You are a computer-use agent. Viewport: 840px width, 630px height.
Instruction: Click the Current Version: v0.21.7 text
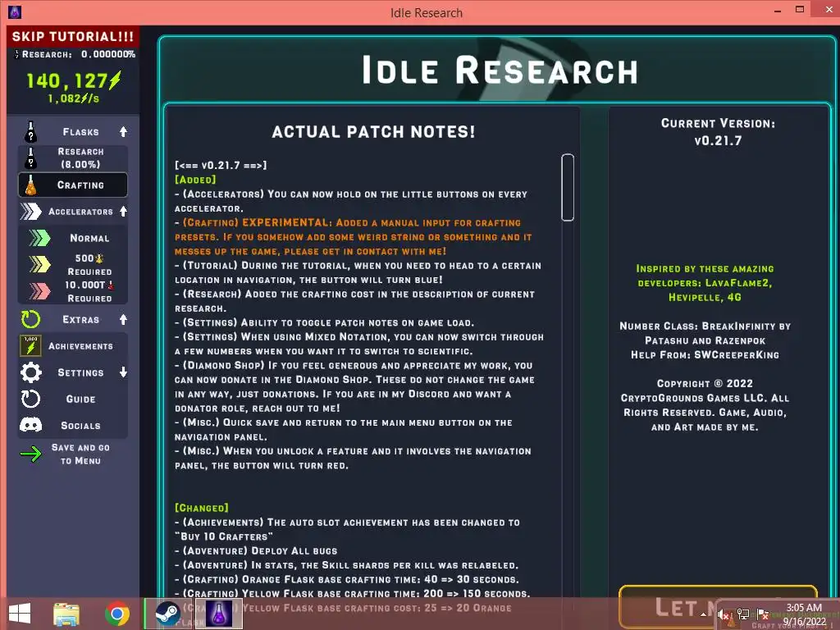point(718,132)
